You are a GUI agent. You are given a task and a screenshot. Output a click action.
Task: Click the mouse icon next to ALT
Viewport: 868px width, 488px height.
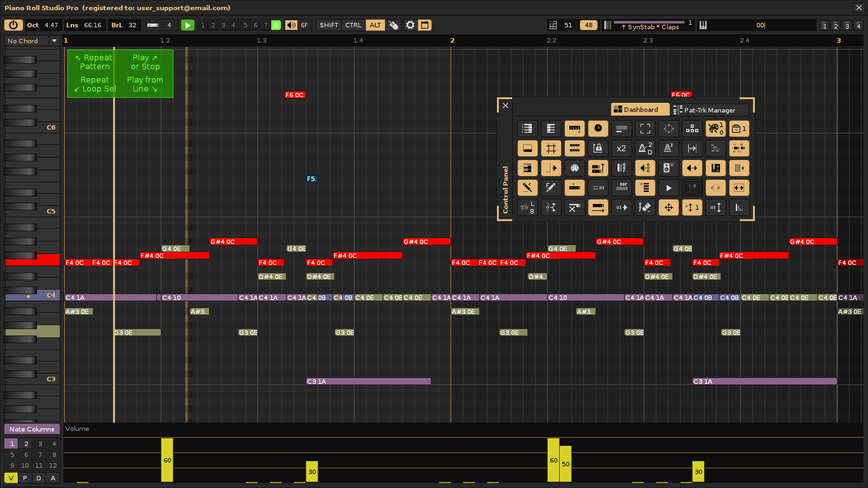(394, 25)
